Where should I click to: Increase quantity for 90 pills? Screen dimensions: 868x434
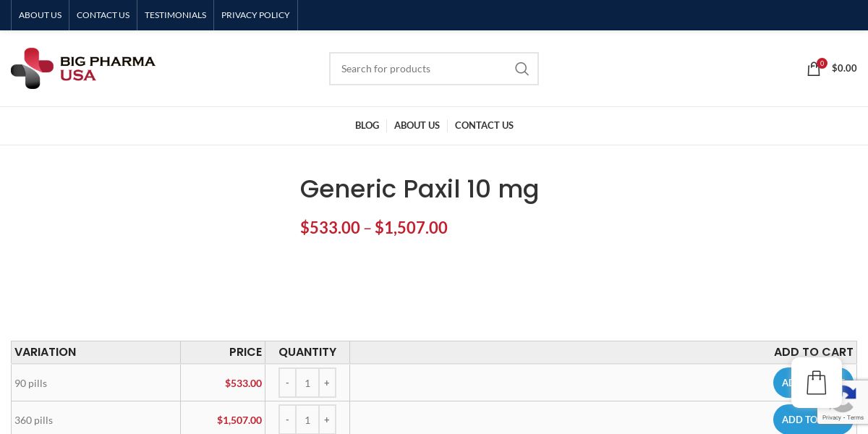pyautogui.click(x=327, y=383)
